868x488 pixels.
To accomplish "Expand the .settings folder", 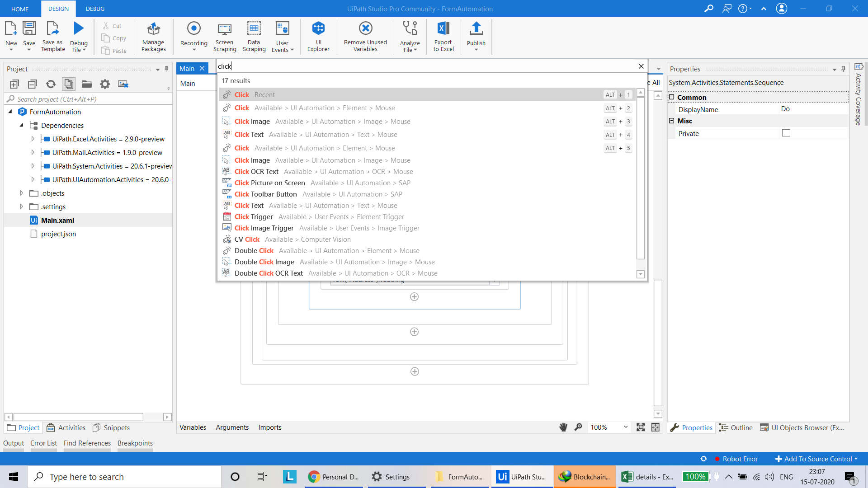I will point(21,206).
